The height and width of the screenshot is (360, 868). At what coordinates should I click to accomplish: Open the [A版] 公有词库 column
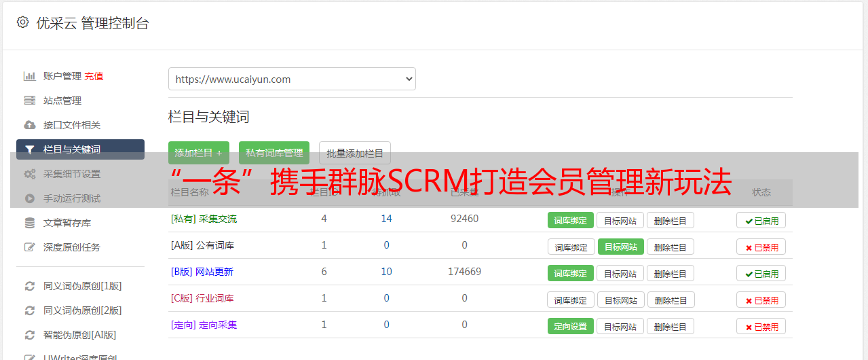tap(202, 245)
